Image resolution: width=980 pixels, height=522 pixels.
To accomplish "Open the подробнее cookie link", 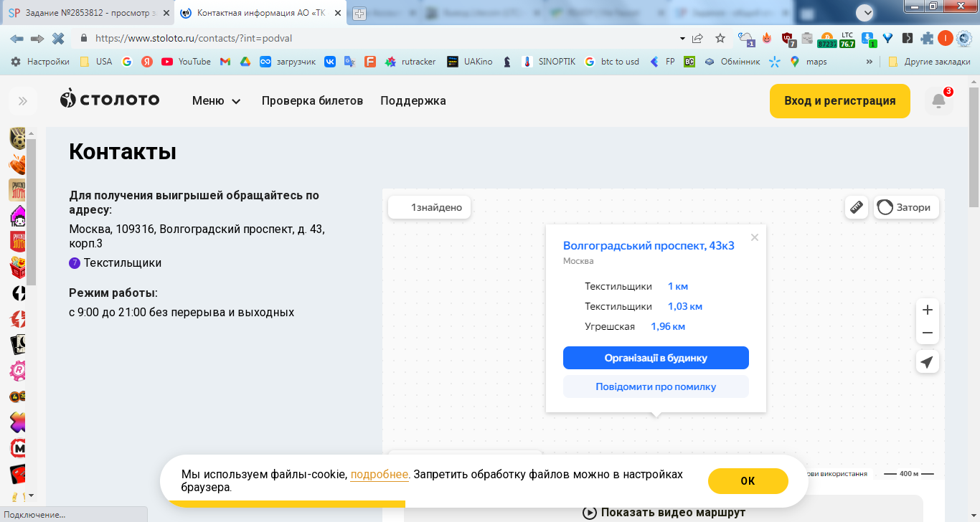I will [380, 475].
